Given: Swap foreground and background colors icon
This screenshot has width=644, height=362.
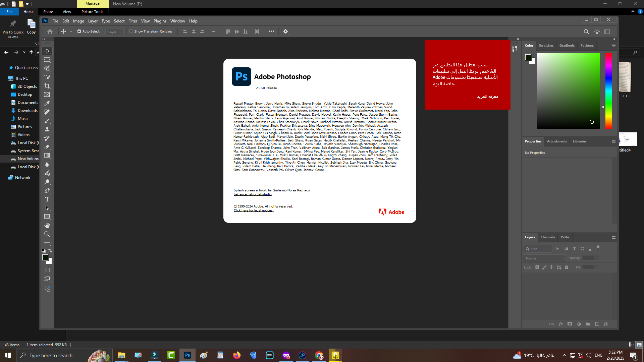Looking at the screenshot, I should pos(50,251).
